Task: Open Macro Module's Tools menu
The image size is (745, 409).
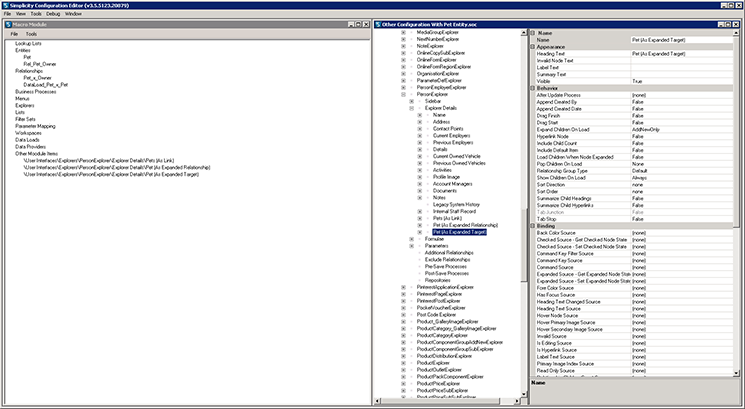Action: click(31, 34)
